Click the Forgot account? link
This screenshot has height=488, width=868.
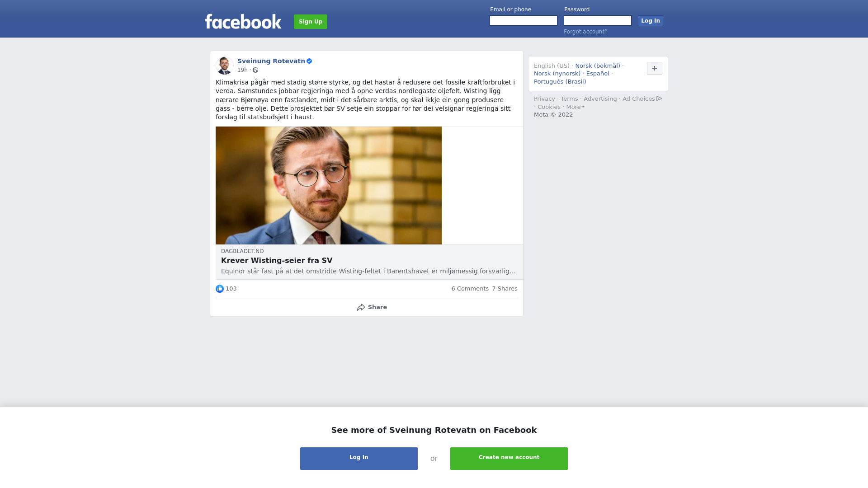(585, 32)
